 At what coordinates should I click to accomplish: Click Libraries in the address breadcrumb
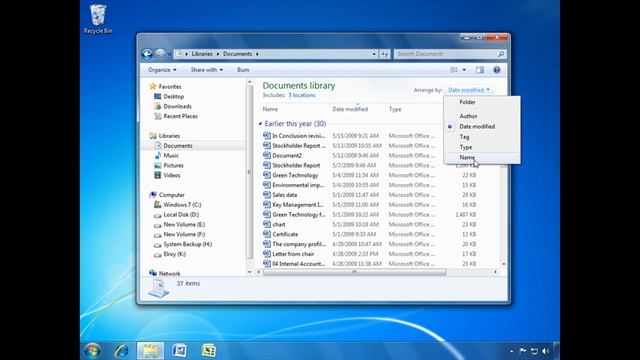pyautogui.click(x=202, y=54)
